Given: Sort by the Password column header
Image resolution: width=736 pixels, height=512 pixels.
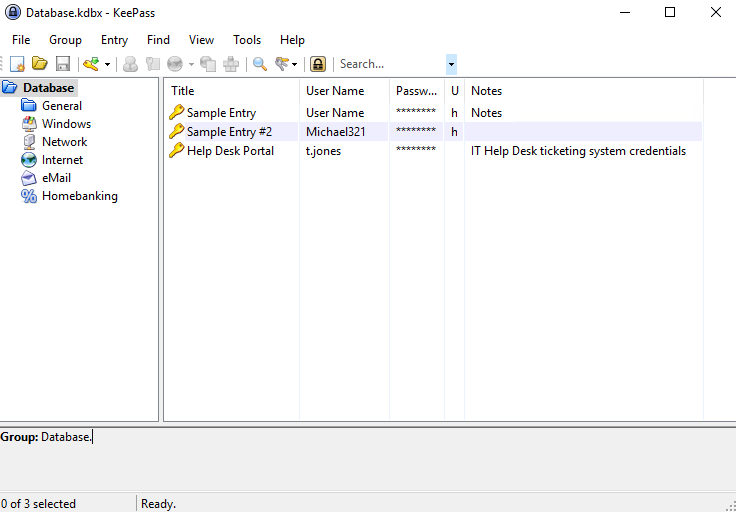Looking at the screenshot, I should [x=417, y=91].
